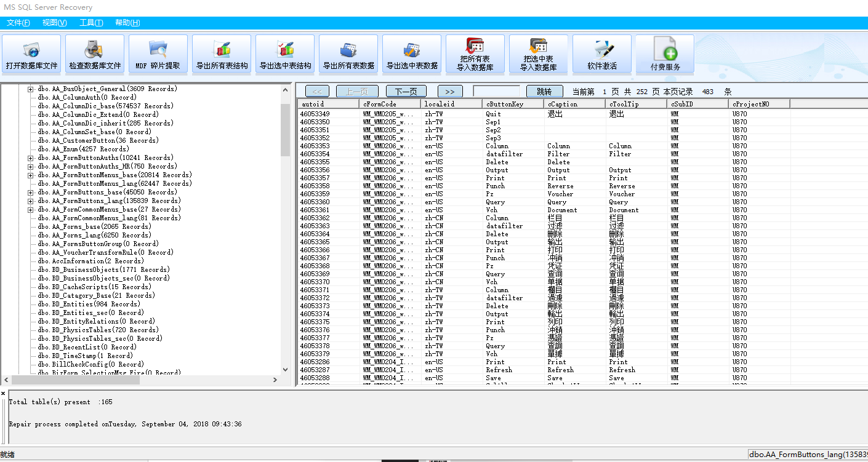Select dbo.AccInformation(2 Records) table

(x=92, y=261)
